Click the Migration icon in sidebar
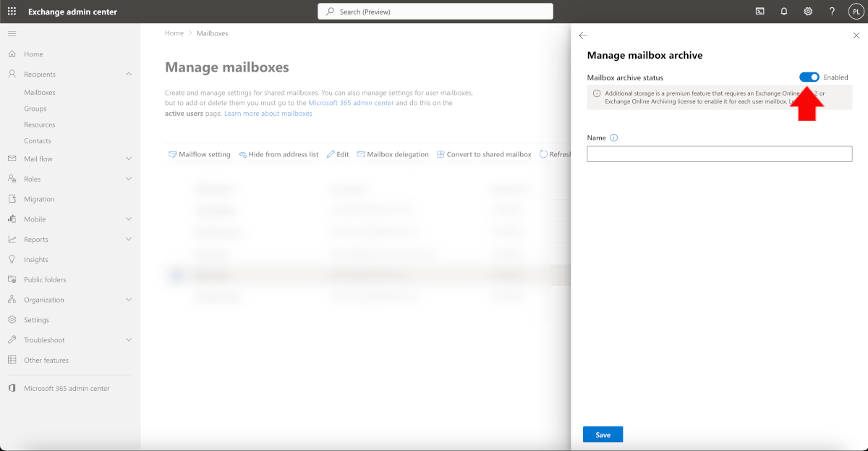868x451 pixels. 12,199
